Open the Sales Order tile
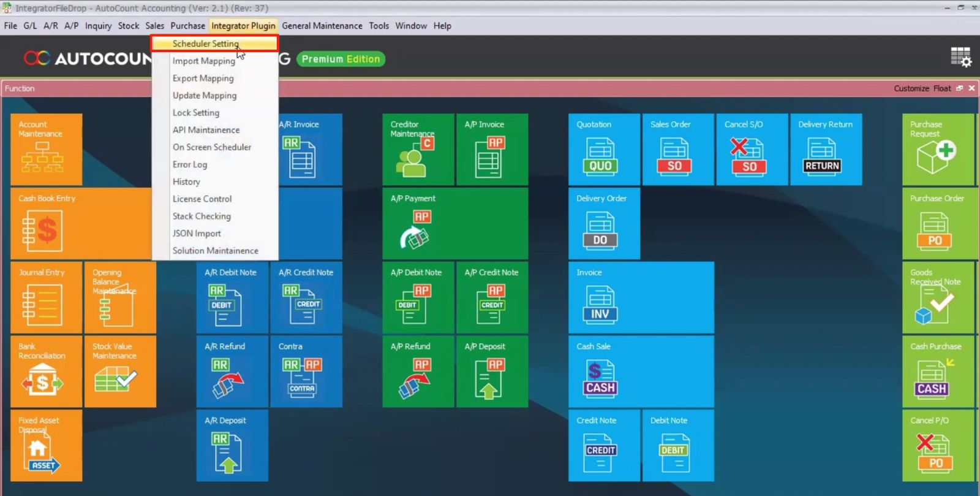The width and height of the screenshot is (980, 496). pos(674,149)
